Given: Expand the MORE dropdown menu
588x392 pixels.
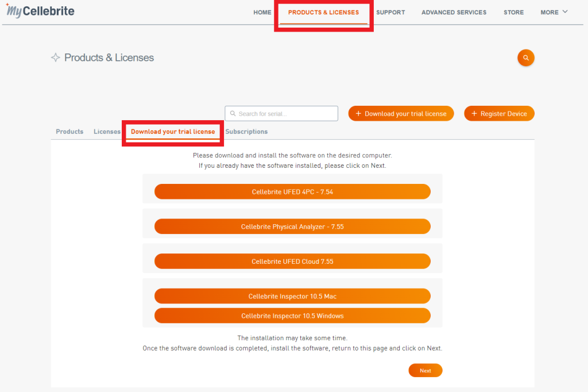Looking at the screenshot, I should [554, 12].
